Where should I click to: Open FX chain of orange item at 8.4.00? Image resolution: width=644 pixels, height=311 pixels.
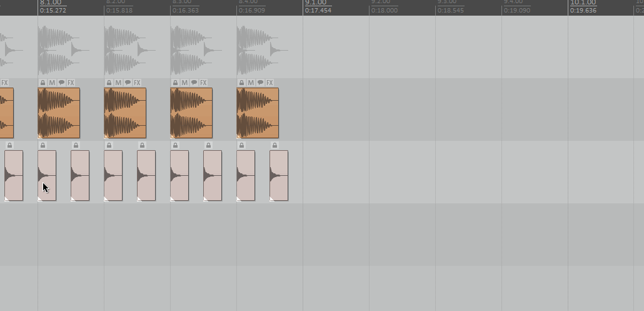point(269,83)
